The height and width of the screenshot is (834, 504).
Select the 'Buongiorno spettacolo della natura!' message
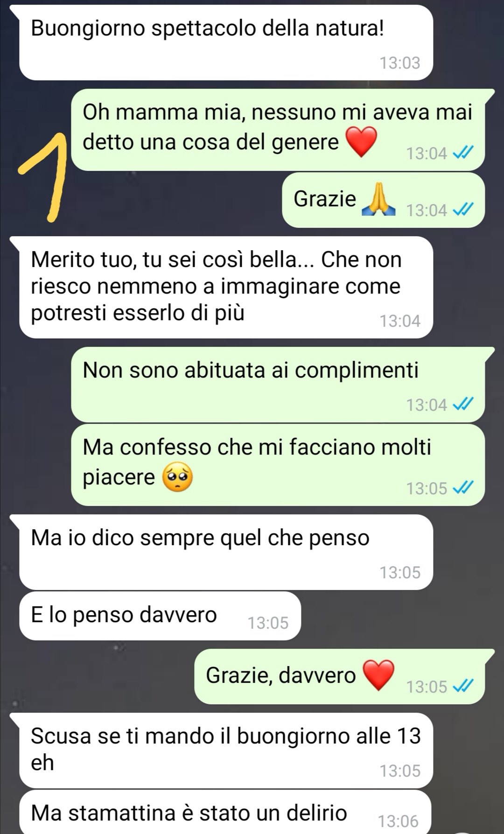(226, 42)
